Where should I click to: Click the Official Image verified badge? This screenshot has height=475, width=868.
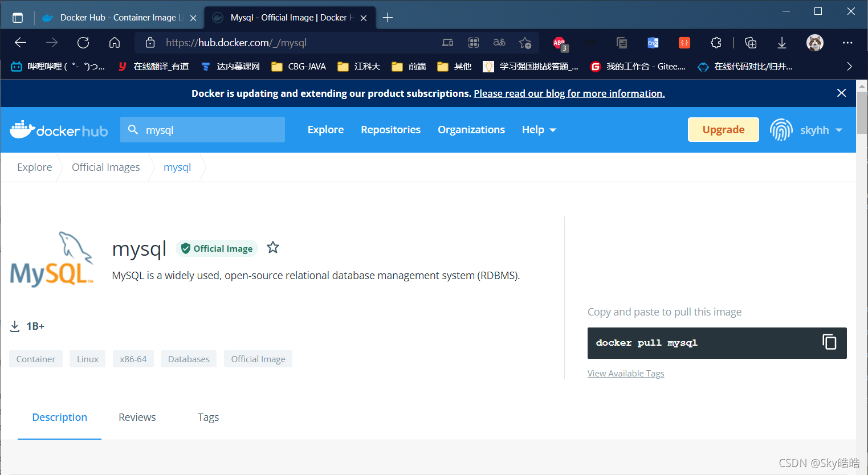click(x=217, y=248)
